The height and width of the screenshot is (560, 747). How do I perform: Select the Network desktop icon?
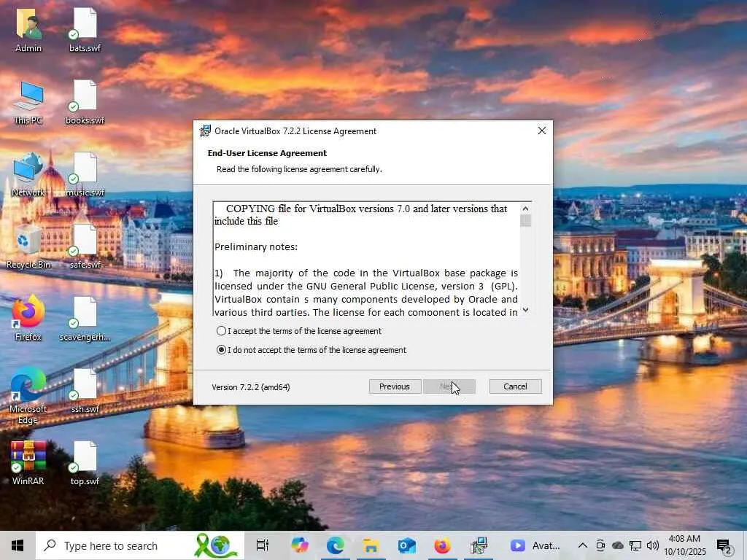[x=28, y=175]
